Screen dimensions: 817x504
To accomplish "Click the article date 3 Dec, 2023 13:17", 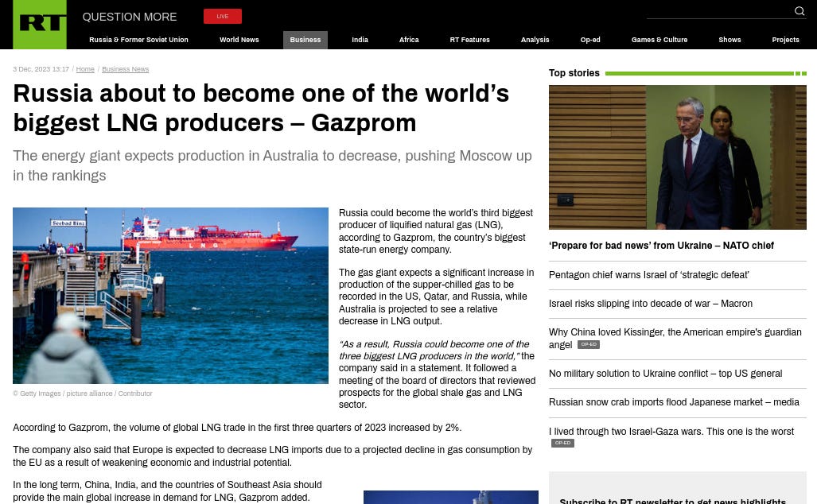I will (x=41, y=69).
